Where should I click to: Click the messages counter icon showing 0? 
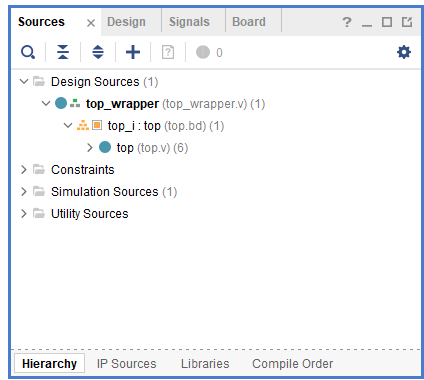pyautogui.click(x=209, y=52)
